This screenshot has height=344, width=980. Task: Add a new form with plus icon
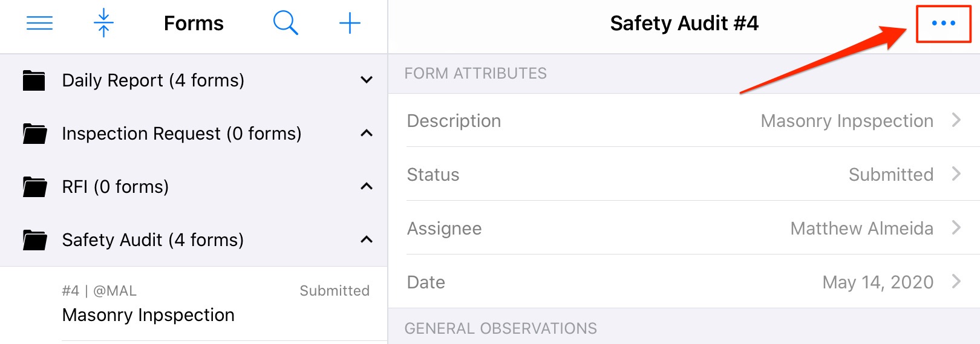[x=350, y=24]
